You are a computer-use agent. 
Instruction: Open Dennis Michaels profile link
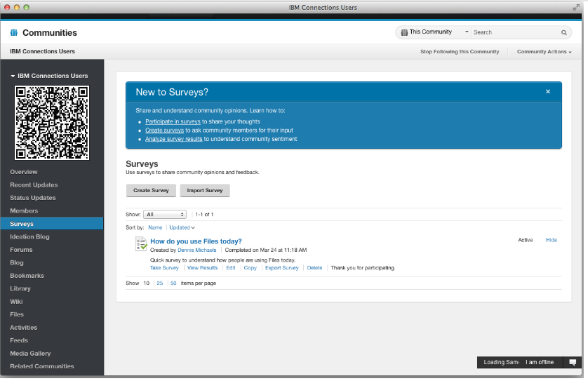(x=197, y=250)
